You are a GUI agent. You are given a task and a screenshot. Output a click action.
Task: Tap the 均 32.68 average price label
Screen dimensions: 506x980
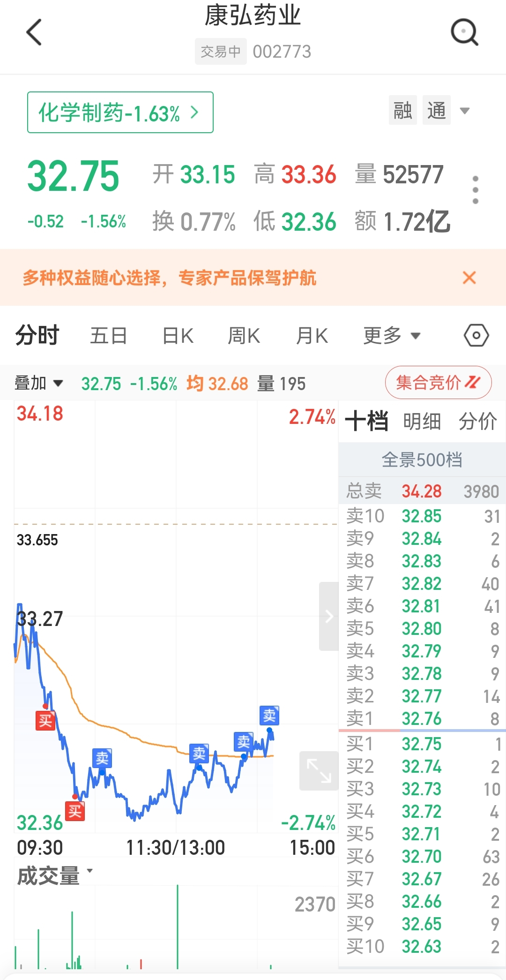tap(217, 384)
